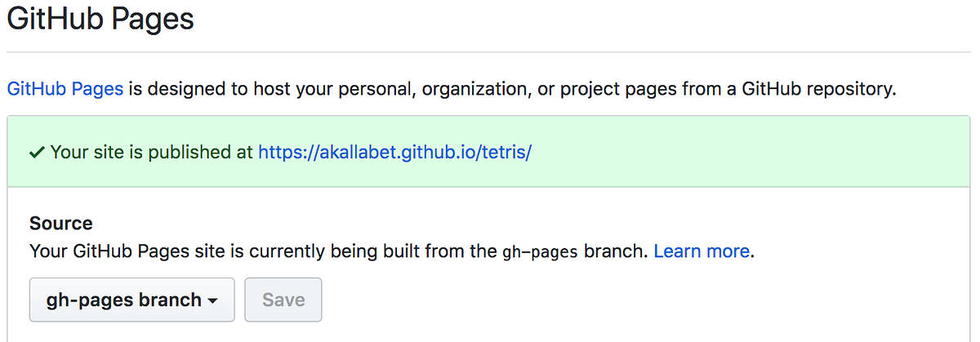This screenshot has height=342, width=980.
Task: Click the large GitHub Pages heading
Action: tap(100, 20)
